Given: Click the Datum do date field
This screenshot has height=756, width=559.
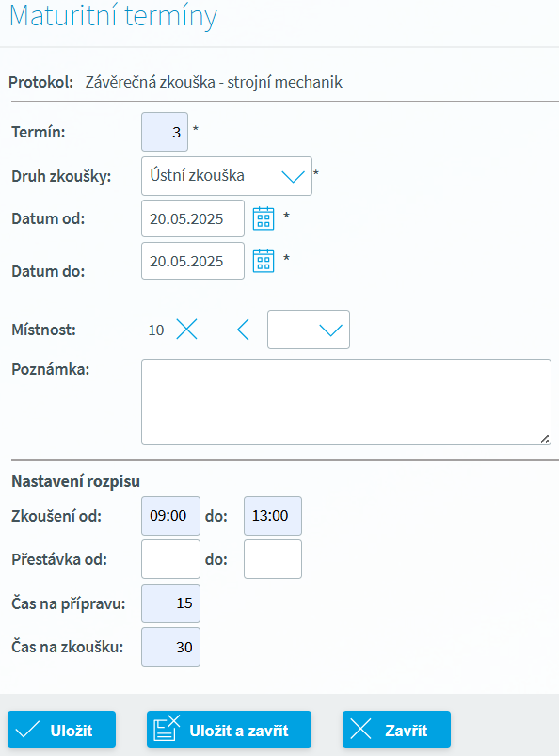Looking at the screenshot, I should tap(193, 261).
